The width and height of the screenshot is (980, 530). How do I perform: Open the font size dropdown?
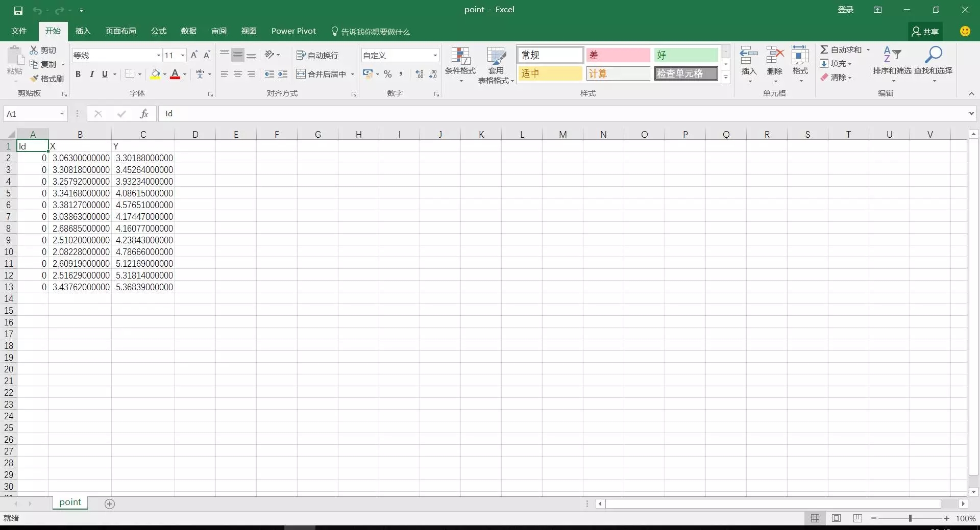[183, 55]
